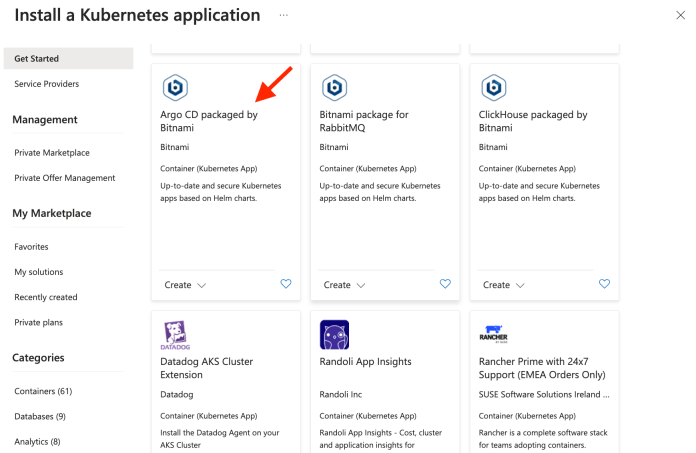Viewport: 696px width, 453px height.
Task: Open Argo CD packaged by Bitnami title
Action: [x=209, y=121]
